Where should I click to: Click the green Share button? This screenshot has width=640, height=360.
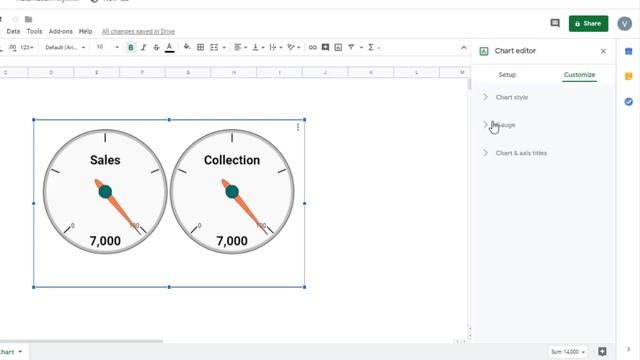pos(588,24)
